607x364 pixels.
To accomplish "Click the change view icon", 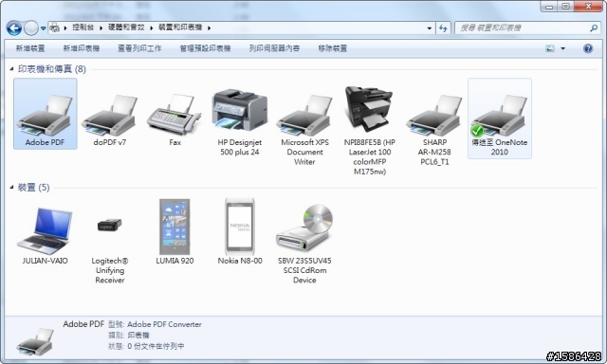I will coord(550,48).
